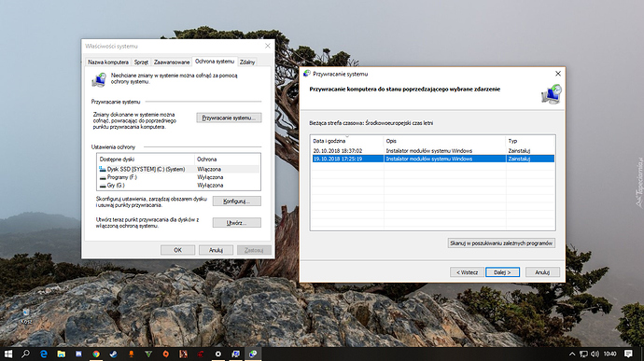This screenshot has width=644, height=361.
Task: Launch Microsoft Edge from the taskbar
Action: 44,354
